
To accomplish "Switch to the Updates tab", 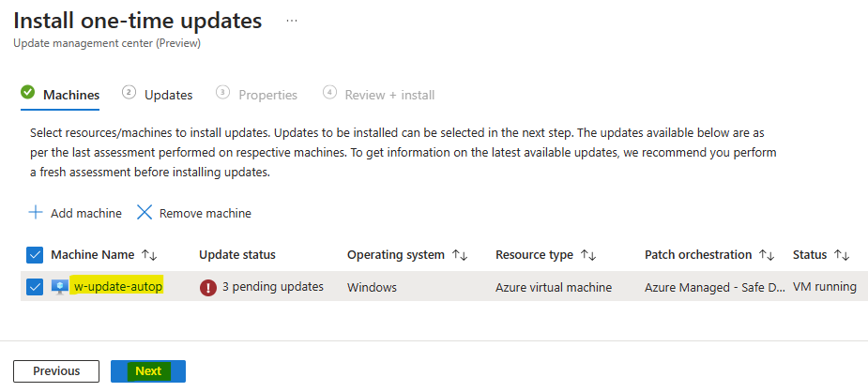I will tap(168, 95).
